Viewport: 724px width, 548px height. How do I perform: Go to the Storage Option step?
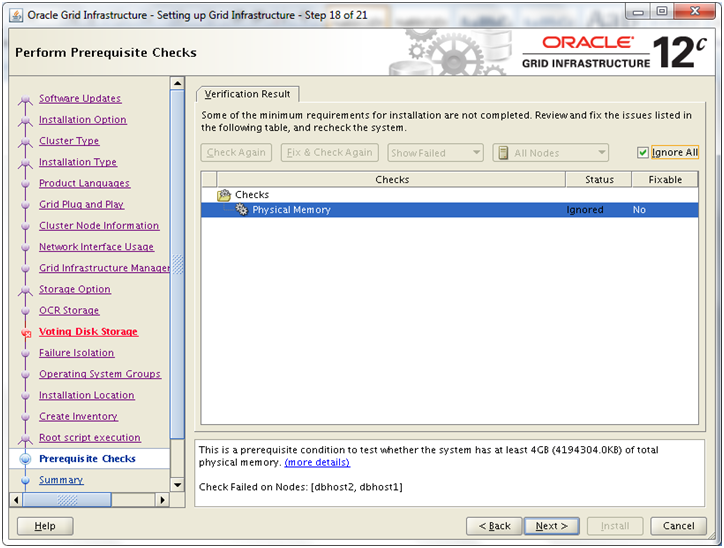[75, 289]
